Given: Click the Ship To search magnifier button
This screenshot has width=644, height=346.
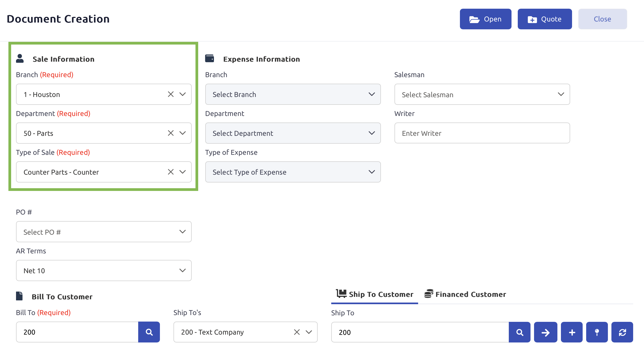Looking at the screenshot, I should click(519, 332).
